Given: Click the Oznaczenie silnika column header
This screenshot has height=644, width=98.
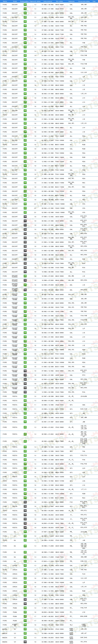Looking at the screenshot, I should point(84,1).
